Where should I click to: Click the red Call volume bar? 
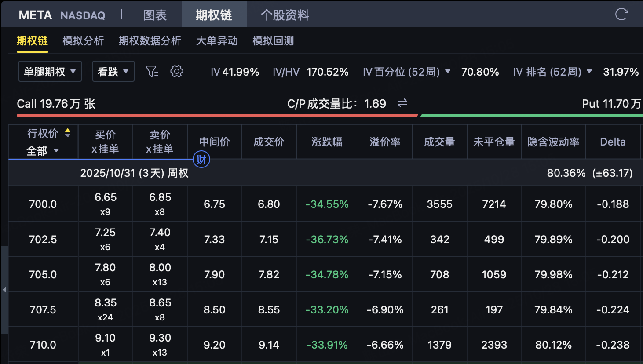[x=217, y=116]
